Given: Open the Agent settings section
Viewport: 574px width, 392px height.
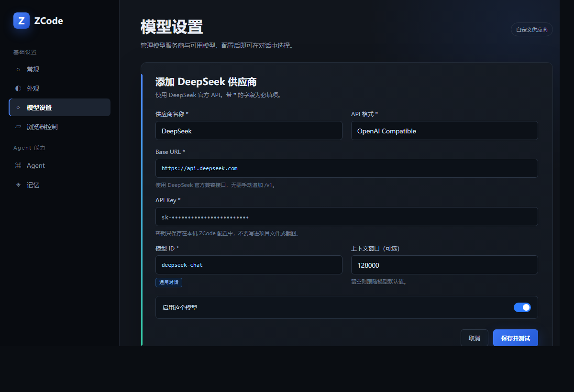Looking at the screenshot, I should click(x=59, y=165).
